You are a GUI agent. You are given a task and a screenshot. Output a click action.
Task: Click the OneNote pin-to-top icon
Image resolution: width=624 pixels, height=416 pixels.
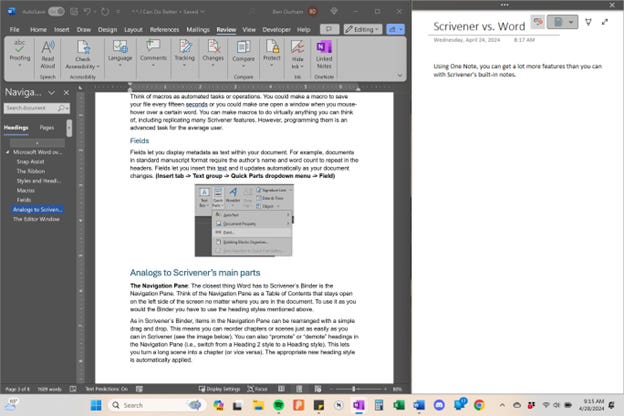[x=588, y=22]
